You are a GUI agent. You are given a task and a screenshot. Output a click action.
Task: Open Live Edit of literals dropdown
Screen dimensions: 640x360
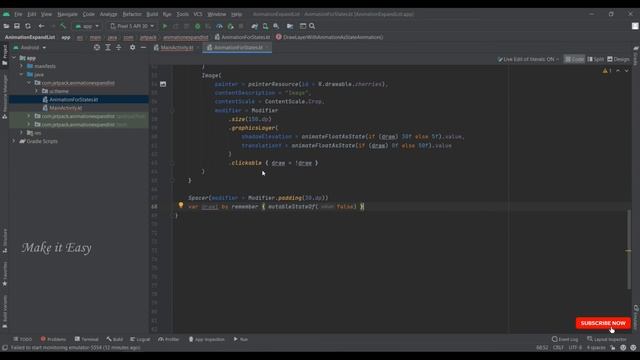(528, 59)
